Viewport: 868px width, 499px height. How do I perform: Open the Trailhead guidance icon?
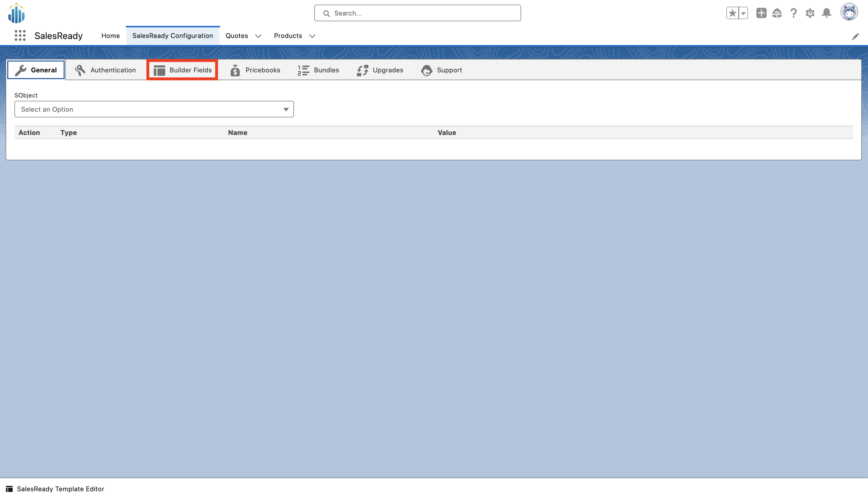tap(777, 13)
